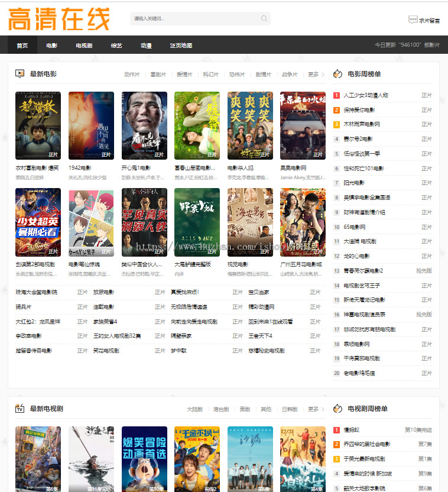Image resolution: width=448 pixels, height=492 pixels.
Task: Open the 电影杀人犯 poster thumbnail
Action: tap(250, 125)
